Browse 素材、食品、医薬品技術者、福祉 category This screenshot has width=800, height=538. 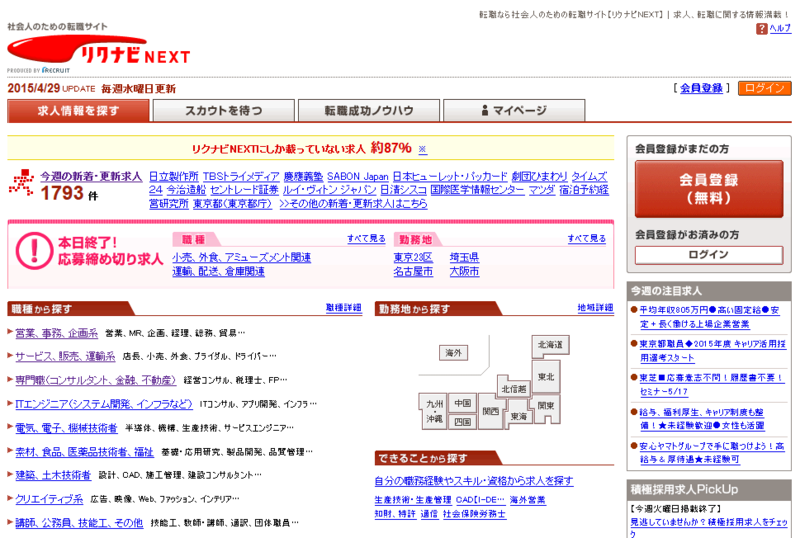tap(84, 452)
